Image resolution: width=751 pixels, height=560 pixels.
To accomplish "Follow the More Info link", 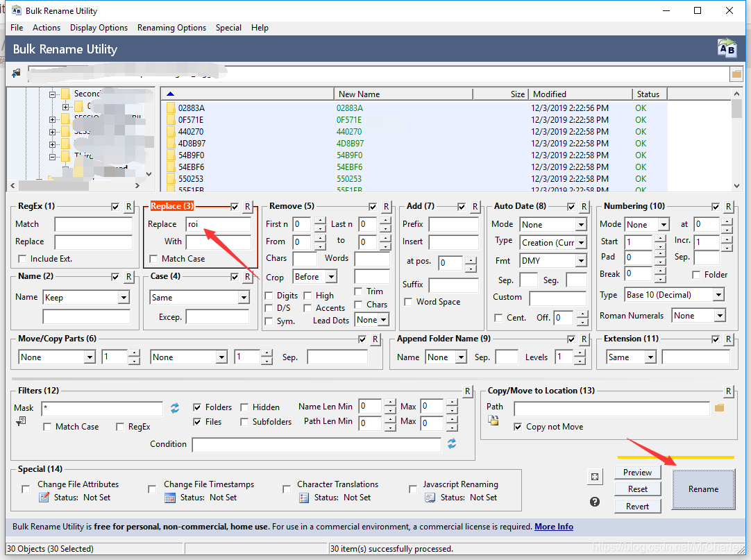I will (553, 527).
